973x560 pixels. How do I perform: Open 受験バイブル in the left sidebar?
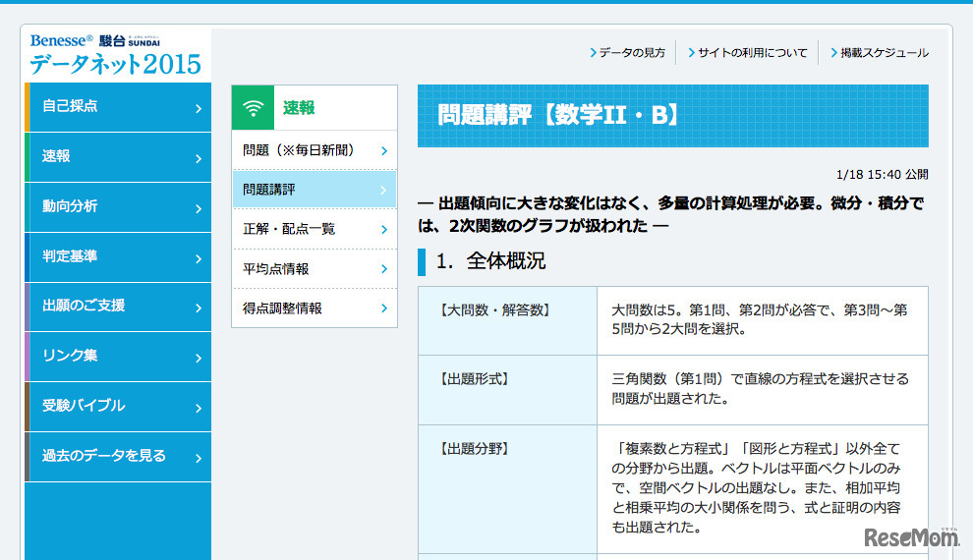[x=118, y=407]
